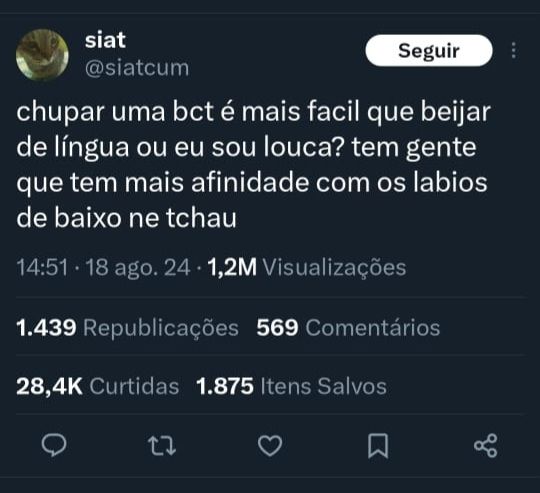Image resolution: width=540 pixels, height=493 pixels.
Task: Open the siat display name
Action: (105, 40)
